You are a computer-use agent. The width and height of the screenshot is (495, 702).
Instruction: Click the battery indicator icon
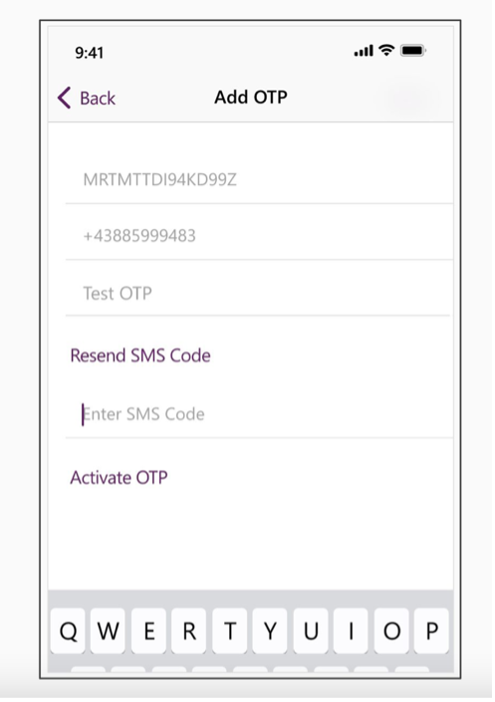pyautogui.click(x=413, y=51)
